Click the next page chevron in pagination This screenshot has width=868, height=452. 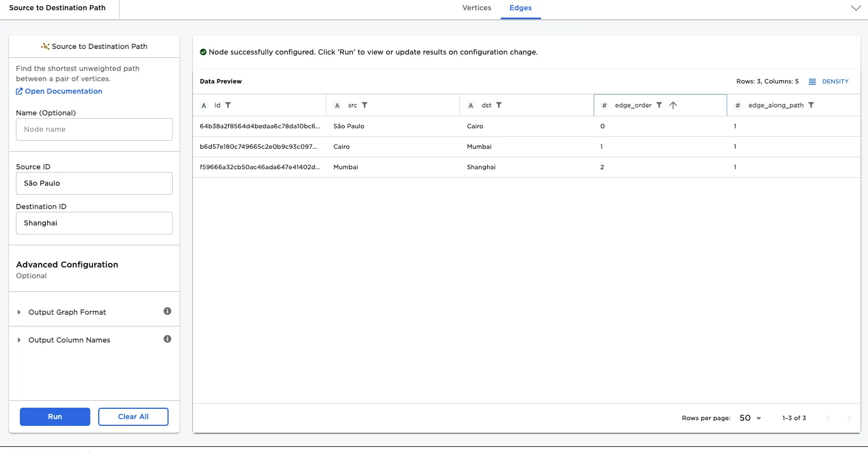tap(849, 418)
